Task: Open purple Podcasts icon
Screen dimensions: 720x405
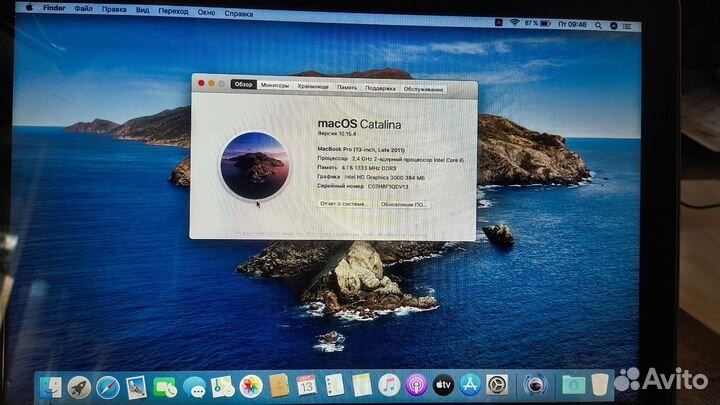Action: pos(416,385)
